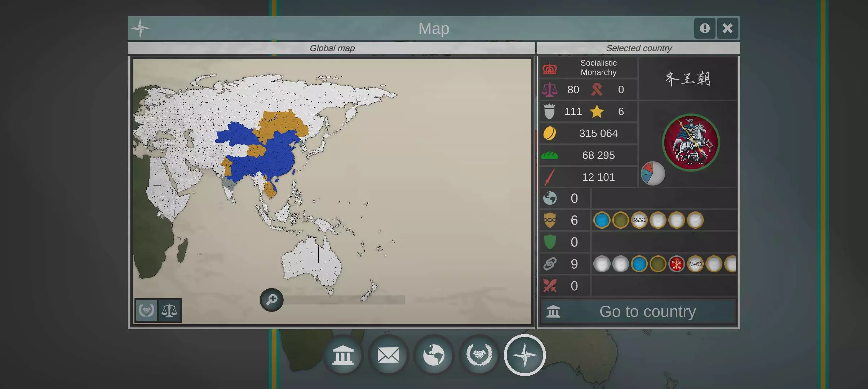Click the Global map header
This screenshot has width=868, height=389.
coord(332,48)
